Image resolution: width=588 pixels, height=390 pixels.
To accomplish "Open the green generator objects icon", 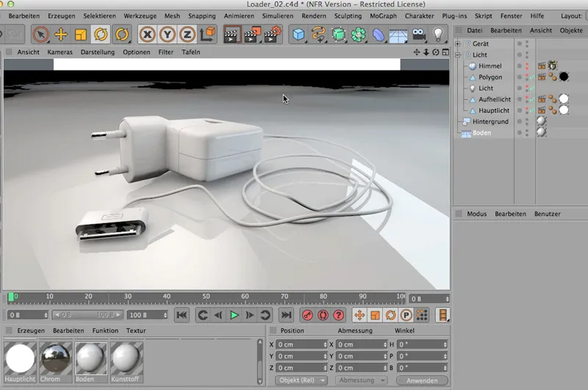I will [x=339, y=35].
